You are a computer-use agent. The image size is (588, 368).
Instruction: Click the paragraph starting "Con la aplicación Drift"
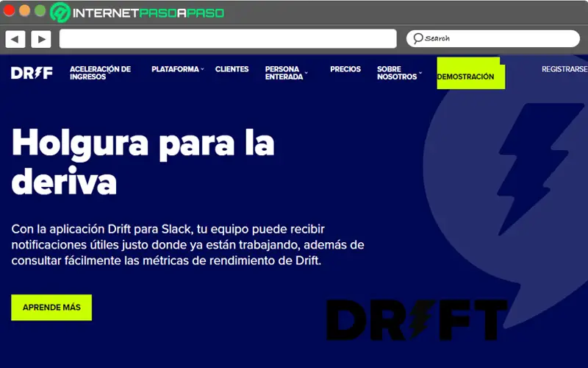tap(187, 245)
